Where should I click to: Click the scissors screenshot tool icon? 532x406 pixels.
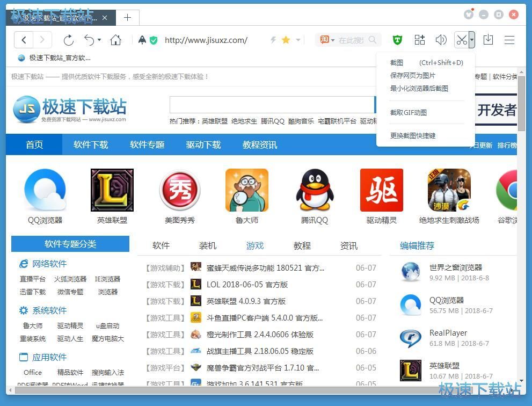tap(461, 40)
